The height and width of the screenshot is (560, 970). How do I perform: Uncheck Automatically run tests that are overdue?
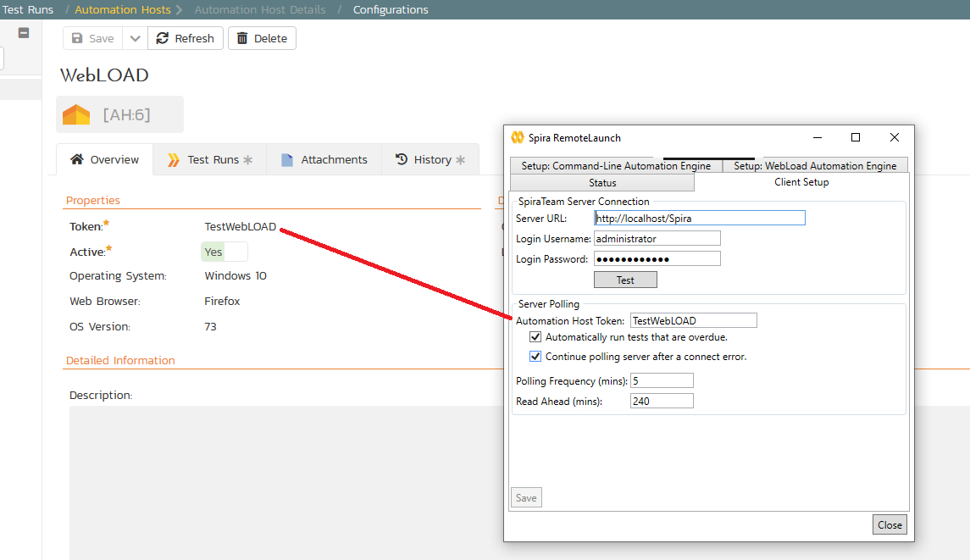tap(535, 337)
